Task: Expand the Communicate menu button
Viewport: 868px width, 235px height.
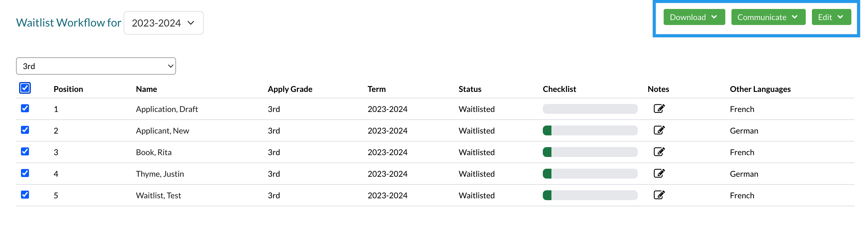Action: [768, 17]
